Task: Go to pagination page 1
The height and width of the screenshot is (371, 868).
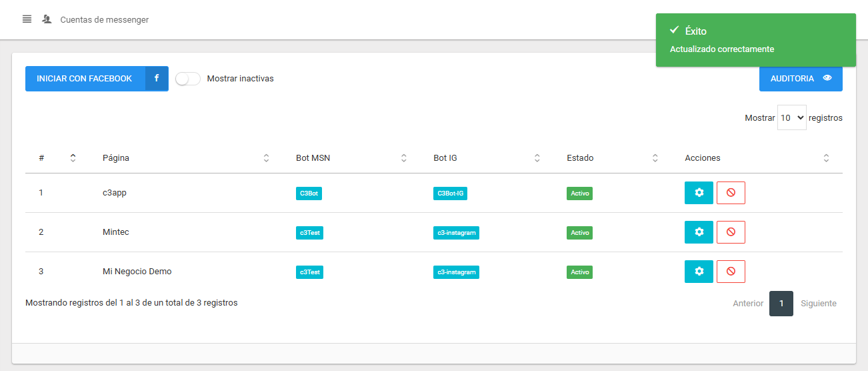Action: [x=781, y=304]
